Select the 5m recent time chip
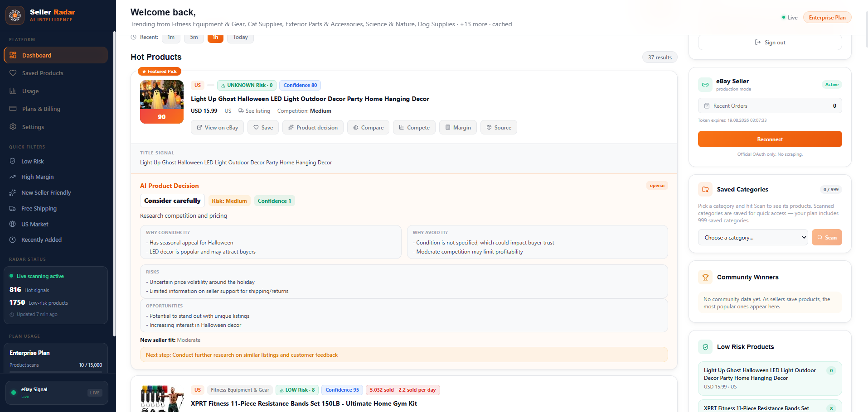Image resolution: width=868 pixels, height=412 pixels. 194,38
